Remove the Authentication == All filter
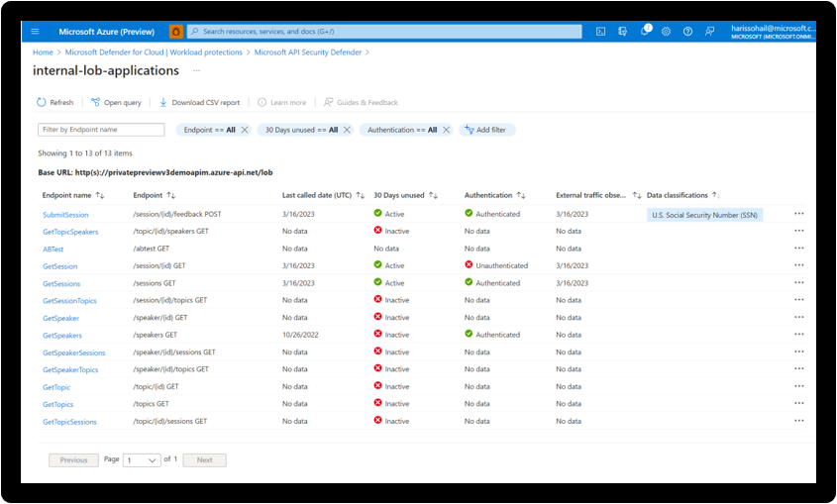837x504 pixels. click(447, 130)
